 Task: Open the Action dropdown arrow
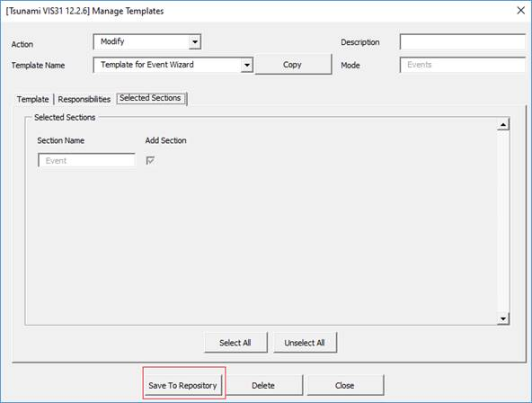coord(195,42)
